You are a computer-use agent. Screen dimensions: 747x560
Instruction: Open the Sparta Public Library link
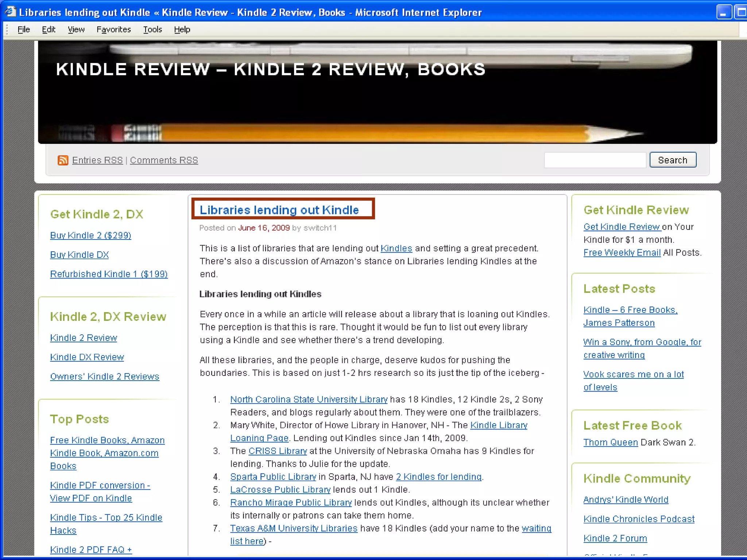tap(273, 477)
